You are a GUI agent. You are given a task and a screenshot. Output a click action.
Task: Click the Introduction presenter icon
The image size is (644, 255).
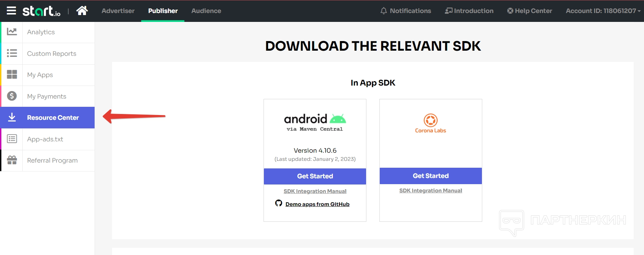click(449, 11)
